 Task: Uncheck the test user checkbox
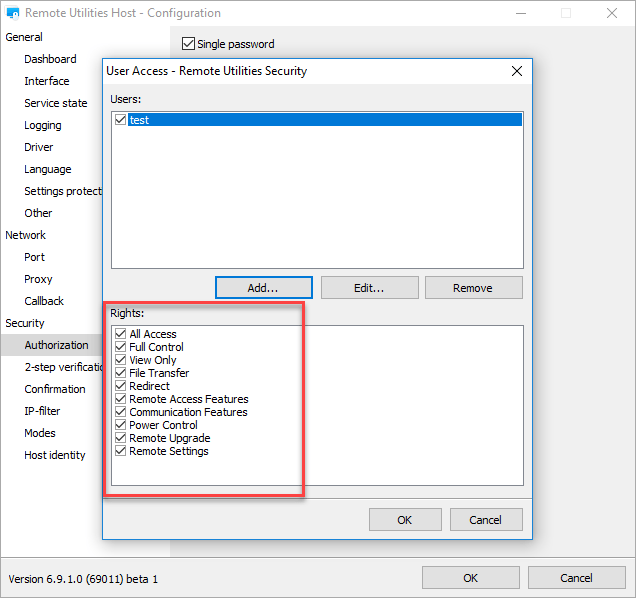pos(120,120)
